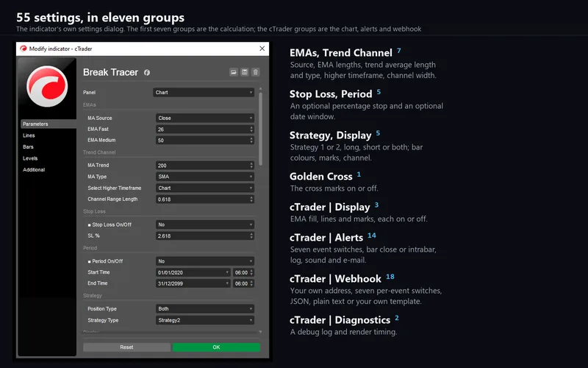Viewport: 588px width, 368px height.
Task: Toggle the Stop Loss On/Off dropdown
Action: point(205,224)
